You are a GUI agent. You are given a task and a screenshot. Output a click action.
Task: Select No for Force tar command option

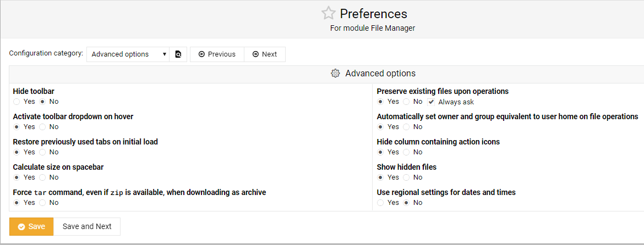[x=42, y=202]
